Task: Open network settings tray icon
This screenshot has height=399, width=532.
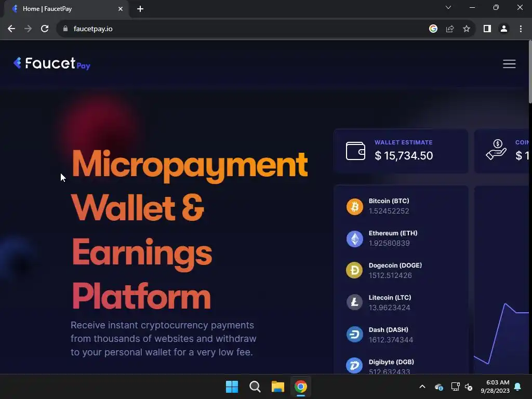Action: (455, 387)
